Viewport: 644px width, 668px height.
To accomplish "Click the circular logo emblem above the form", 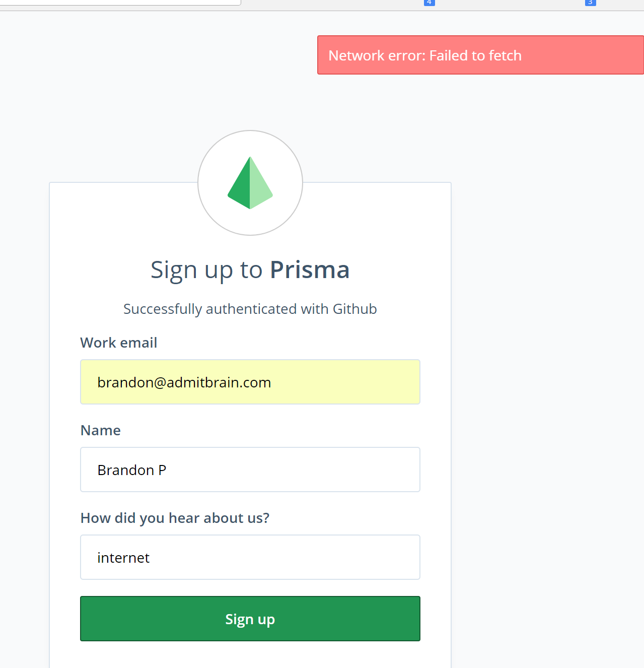I will (250, 183).
